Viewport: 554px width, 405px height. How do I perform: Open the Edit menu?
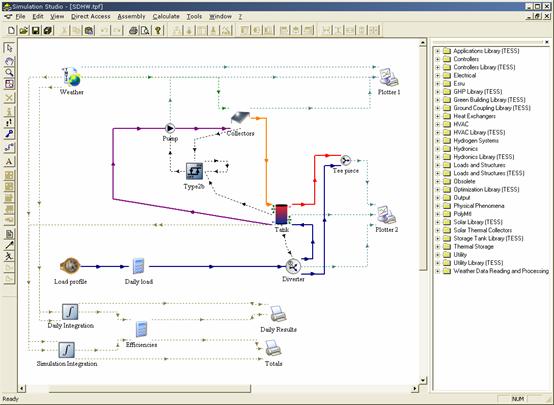click(38, 17)
